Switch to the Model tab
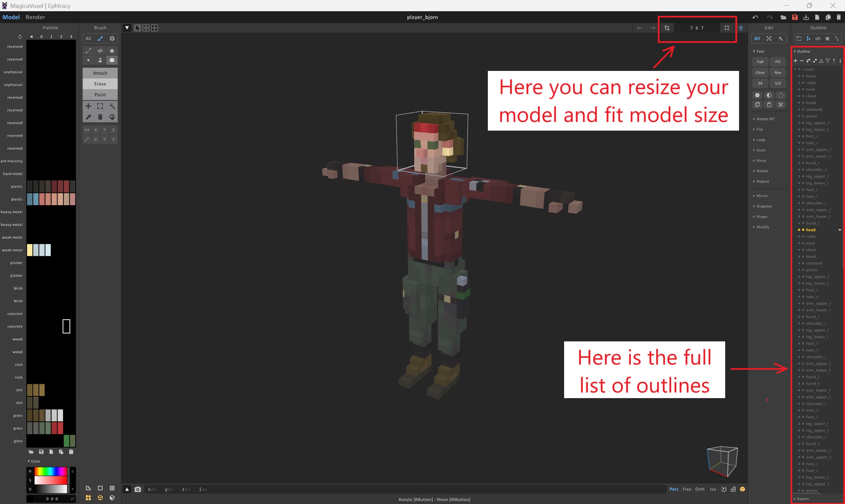845x504 pixels. tap(11, 17)
